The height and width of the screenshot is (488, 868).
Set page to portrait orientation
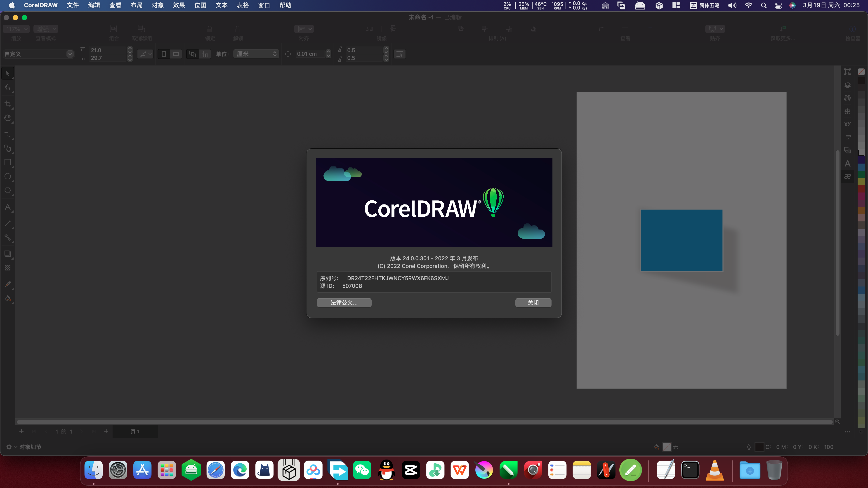164,54
